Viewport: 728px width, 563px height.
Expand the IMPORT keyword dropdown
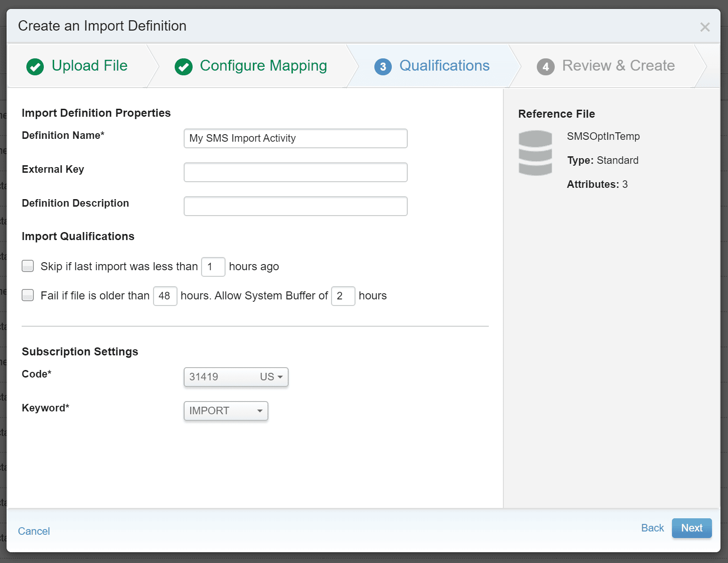[x=226, y=411]
